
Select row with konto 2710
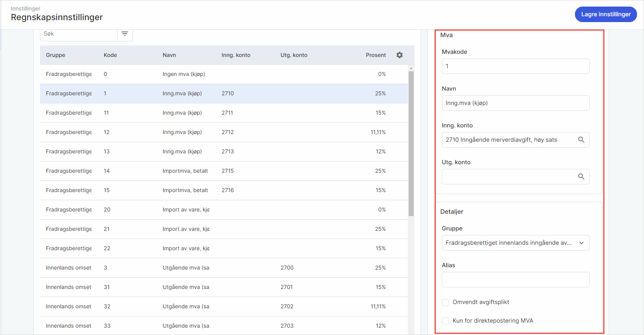pos(224,93)
